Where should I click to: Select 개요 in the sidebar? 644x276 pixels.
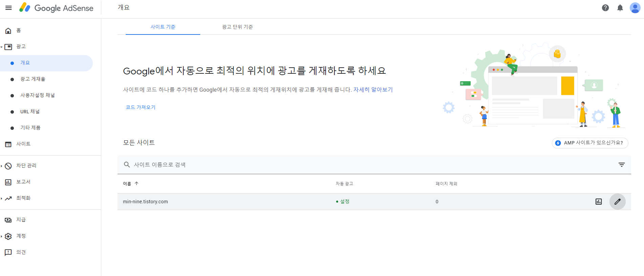point(46,63)
